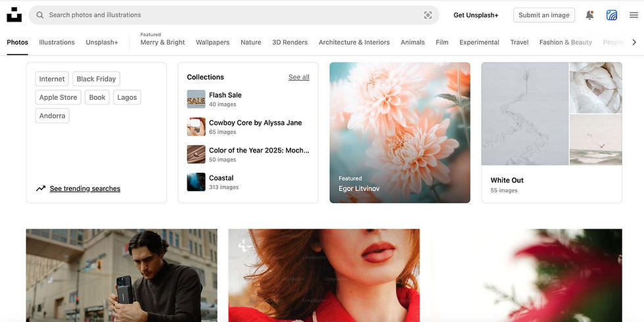This screenshot has height=322, width=644.
Task: Click '55 images' under White Out
Action: pos(503,191)
